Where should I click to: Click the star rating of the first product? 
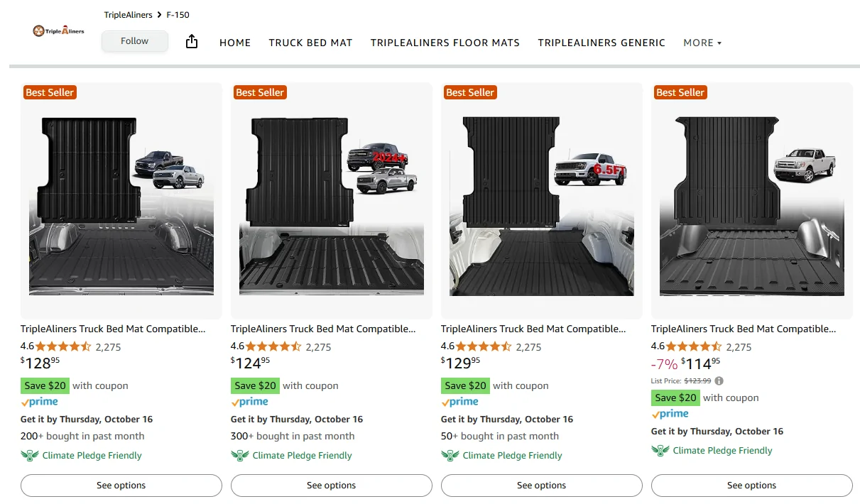pos(63,346)
